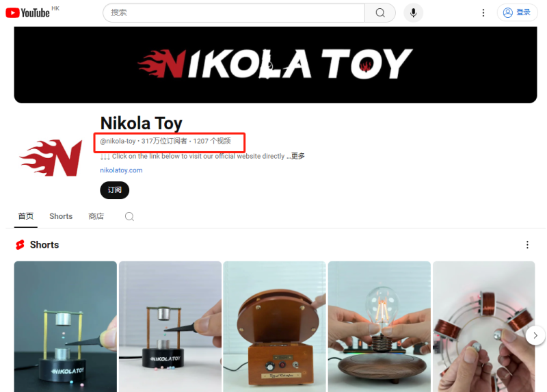The height and width of the screenshot is (392, 547).
Task: Open settings three-dot menu in header
Action: pyautogui.click(x=483, y=13)
